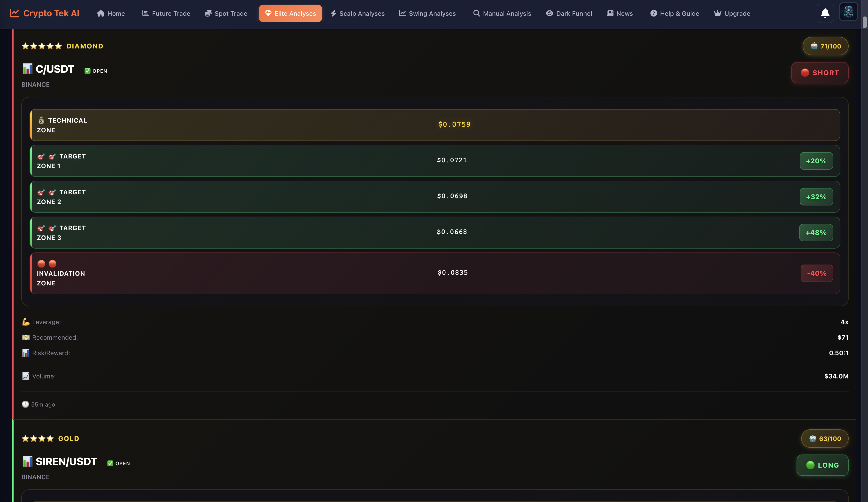Click the 63/100 score badge
The height and width of the screenshot is (502, 868).
tap(825, 439)
